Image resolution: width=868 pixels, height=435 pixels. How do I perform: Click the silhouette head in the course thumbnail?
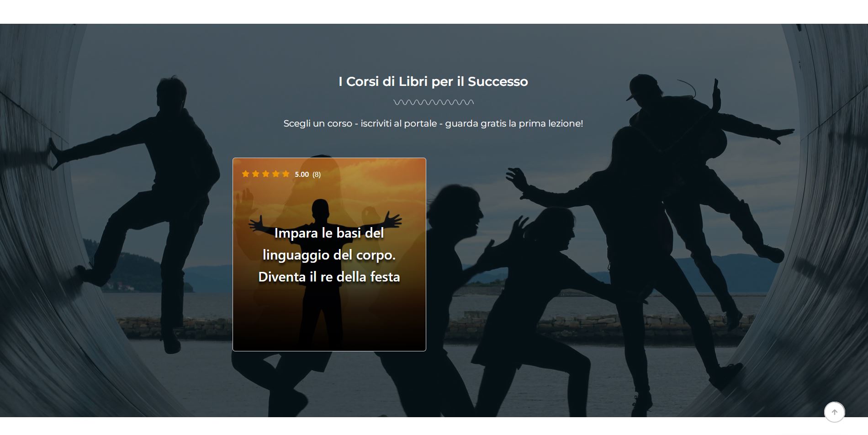pos(321,209)
